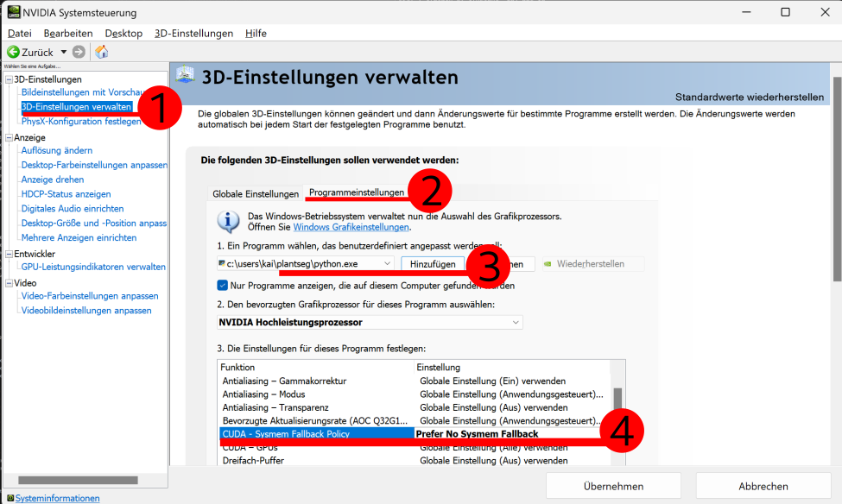Collapse the 3D-Einstellungen tree node

click(9, 79)
